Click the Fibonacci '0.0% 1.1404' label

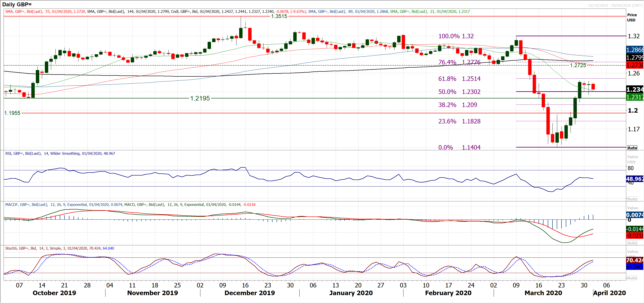tap(459, 147)
